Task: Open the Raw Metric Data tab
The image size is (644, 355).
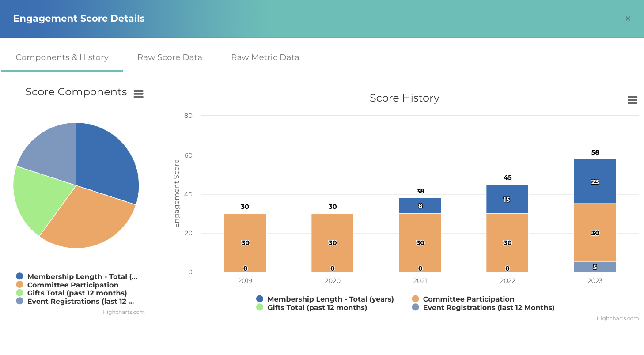Action: pyautogui.click(x=265, y=57)
